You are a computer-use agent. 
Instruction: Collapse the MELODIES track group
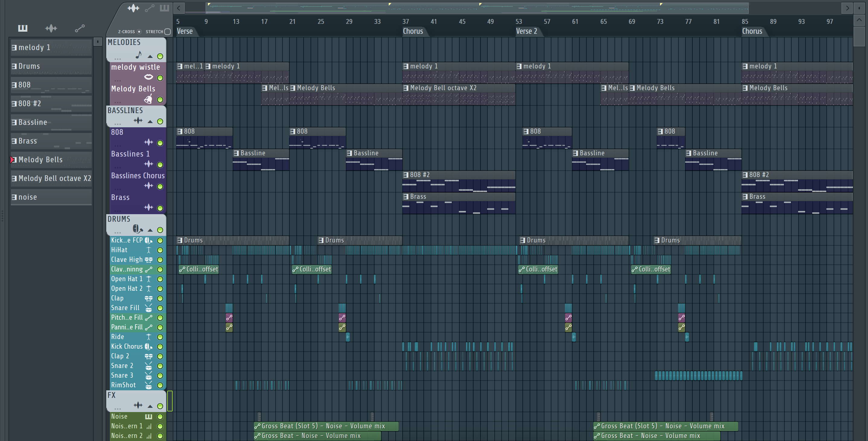pyautogui.click(x=150, y=56)
